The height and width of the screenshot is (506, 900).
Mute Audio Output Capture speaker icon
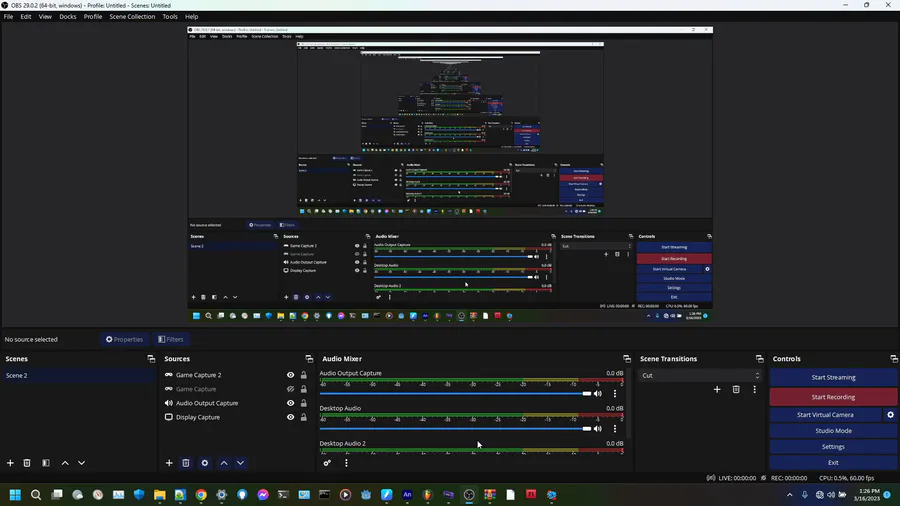pyautogui.click(x=598, y=394)
